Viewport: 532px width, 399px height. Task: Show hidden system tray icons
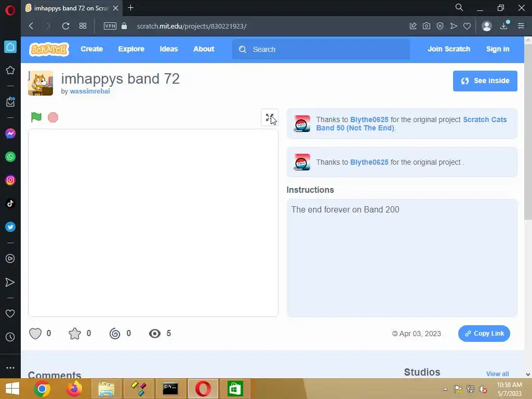[x=445, y=389]
